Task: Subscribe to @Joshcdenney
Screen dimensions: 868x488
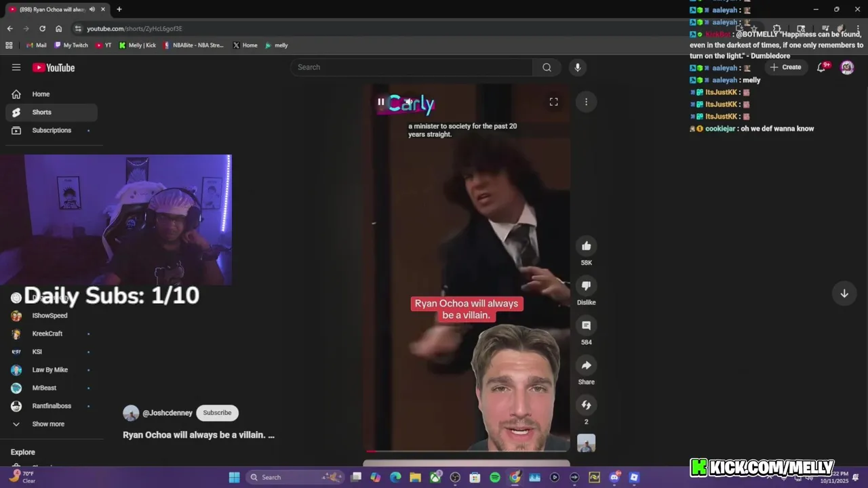Action: pyautogui.click(x=217, y=413)
